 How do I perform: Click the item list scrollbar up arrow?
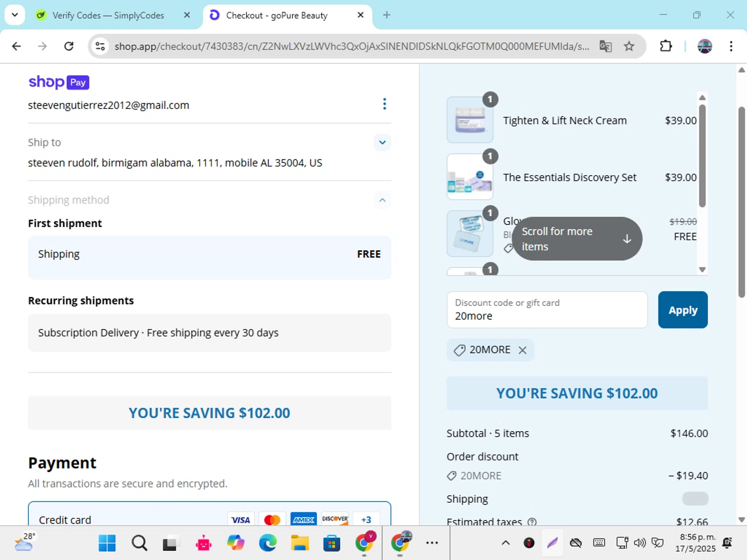tap(702, 98)
